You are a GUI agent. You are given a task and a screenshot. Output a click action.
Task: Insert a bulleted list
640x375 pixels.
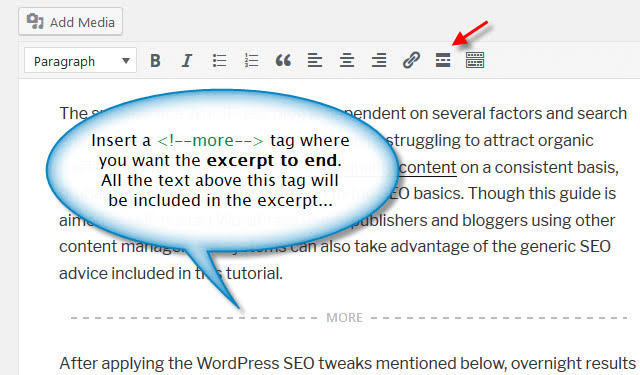(219, 60)
